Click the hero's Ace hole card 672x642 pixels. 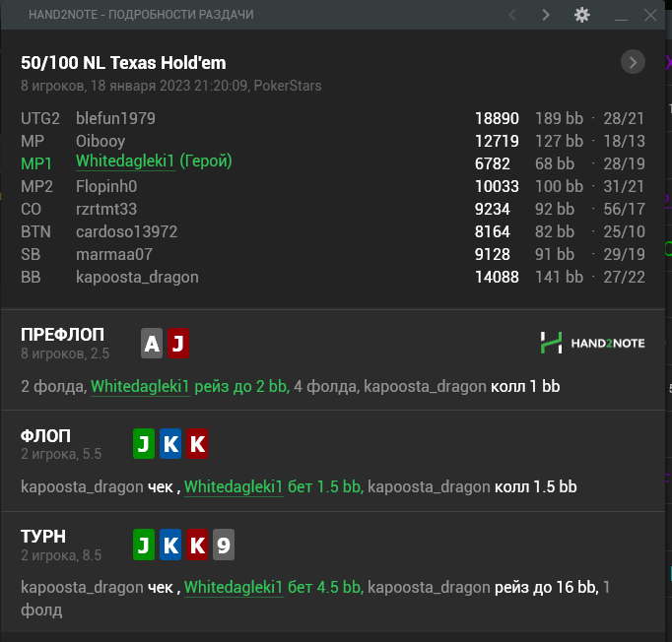tap(152, 343)
